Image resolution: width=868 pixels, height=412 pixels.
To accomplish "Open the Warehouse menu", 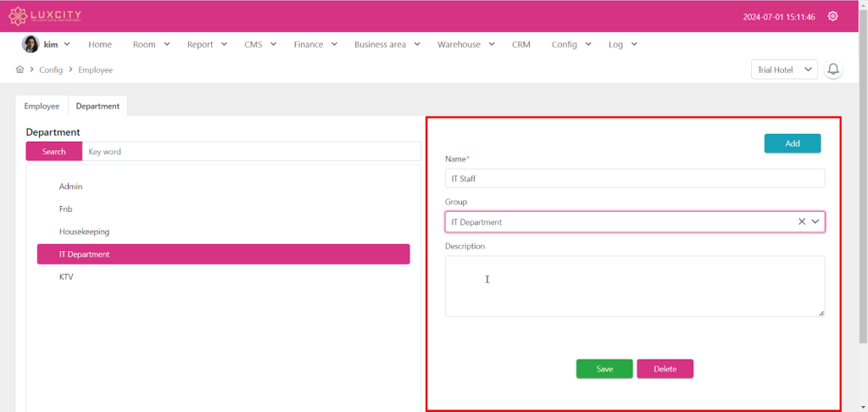I will [x=465, y=44].
